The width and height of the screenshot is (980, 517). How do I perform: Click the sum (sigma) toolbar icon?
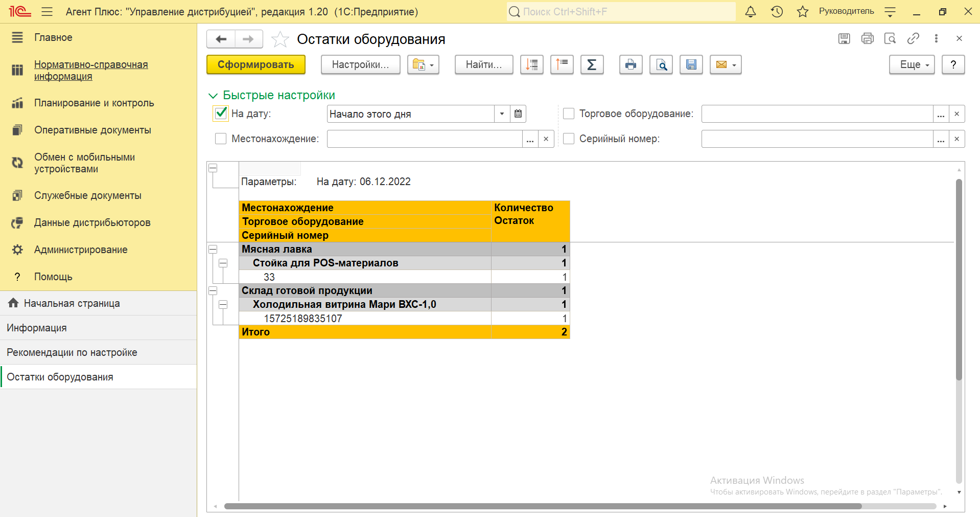click(592, 65)
